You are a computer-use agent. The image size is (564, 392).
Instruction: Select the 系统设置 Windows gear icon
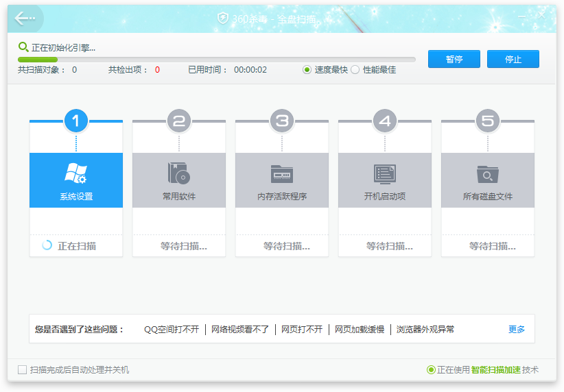75,173
